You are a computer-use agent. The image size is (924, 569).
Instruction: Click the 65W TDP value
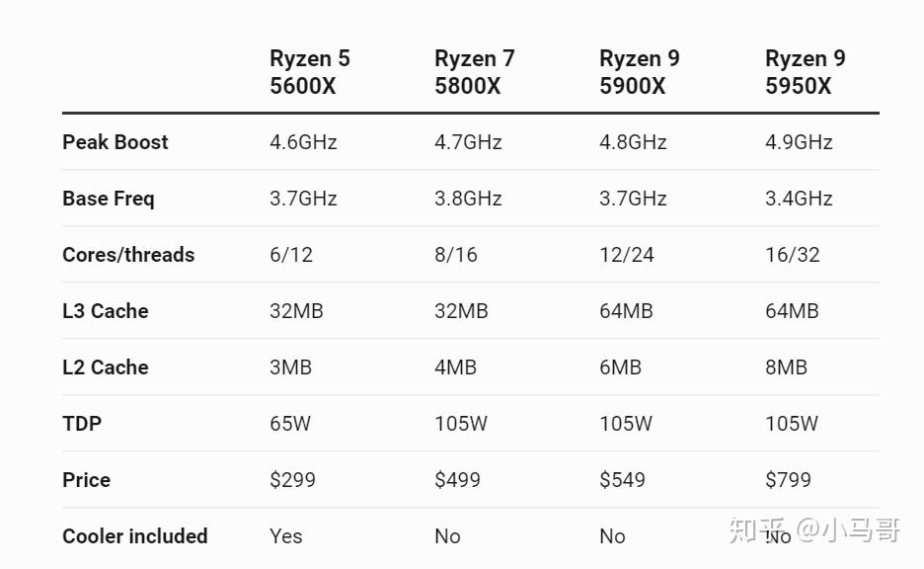290,424
